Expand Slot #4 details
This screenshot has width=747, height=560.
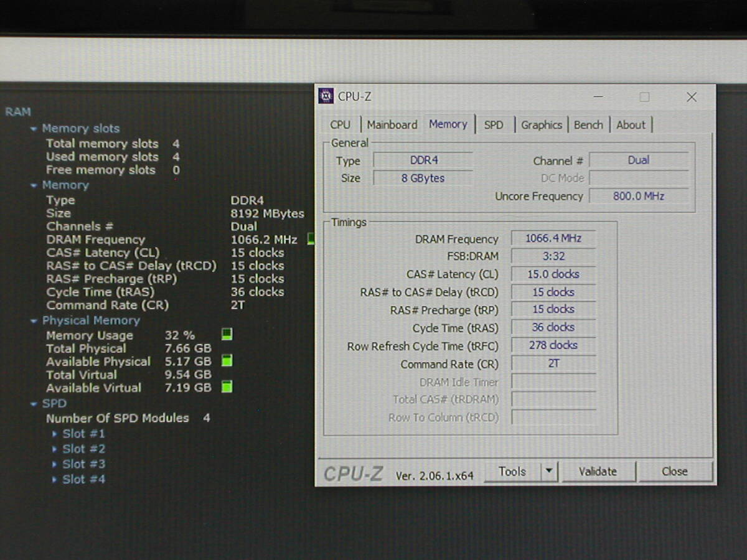(x=55, y=480)
